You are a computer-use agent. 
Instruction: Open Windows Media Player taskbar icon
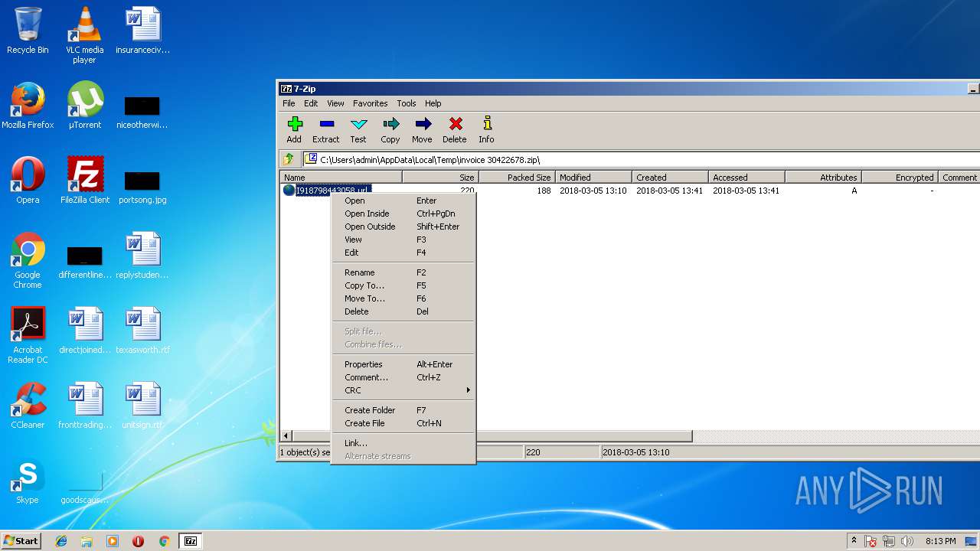pyautogui.click(x=113, y=541)
